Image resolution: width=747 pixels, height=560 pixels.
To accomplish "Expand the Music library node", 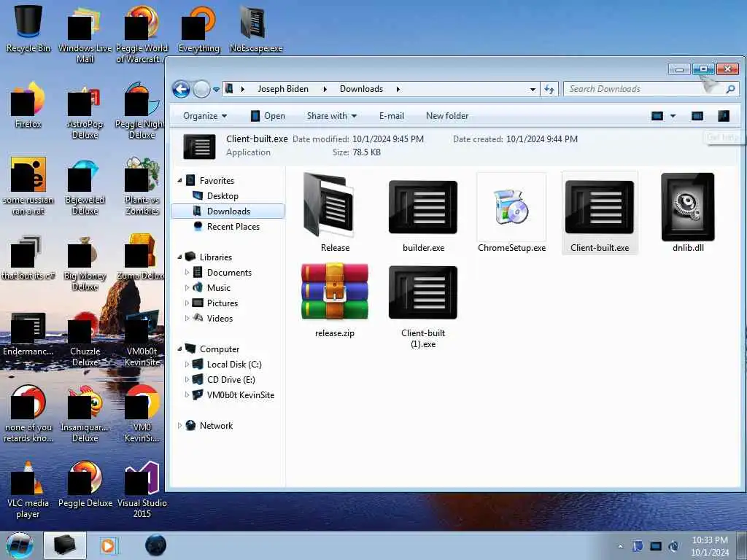I will tap(187, 287).
